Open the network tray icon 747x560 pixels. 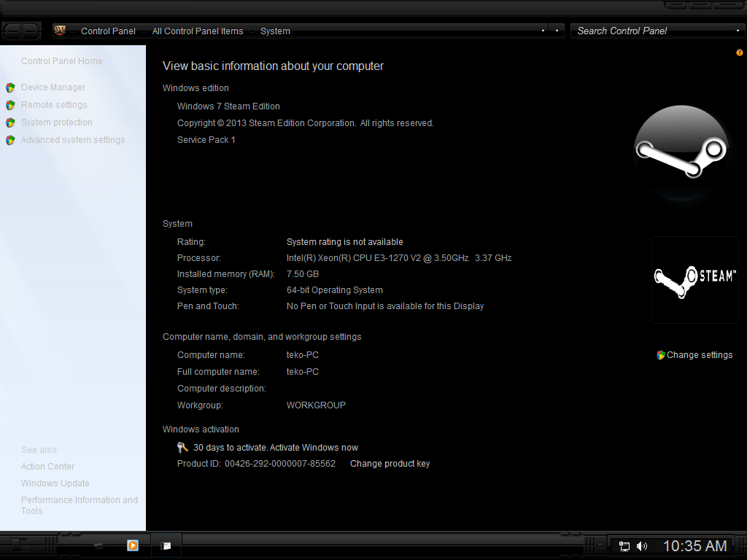624,546
